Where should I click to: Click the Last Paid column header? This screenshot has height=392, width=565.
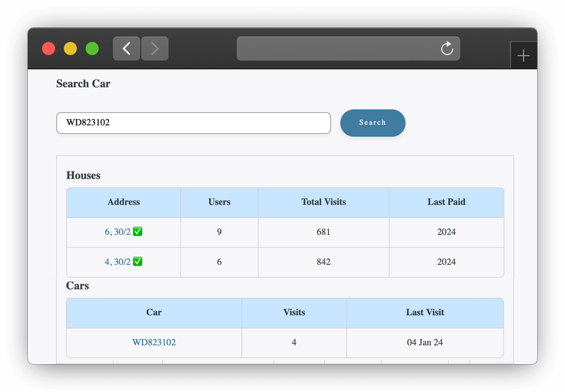pyautogui.click(x=447, y=202)
